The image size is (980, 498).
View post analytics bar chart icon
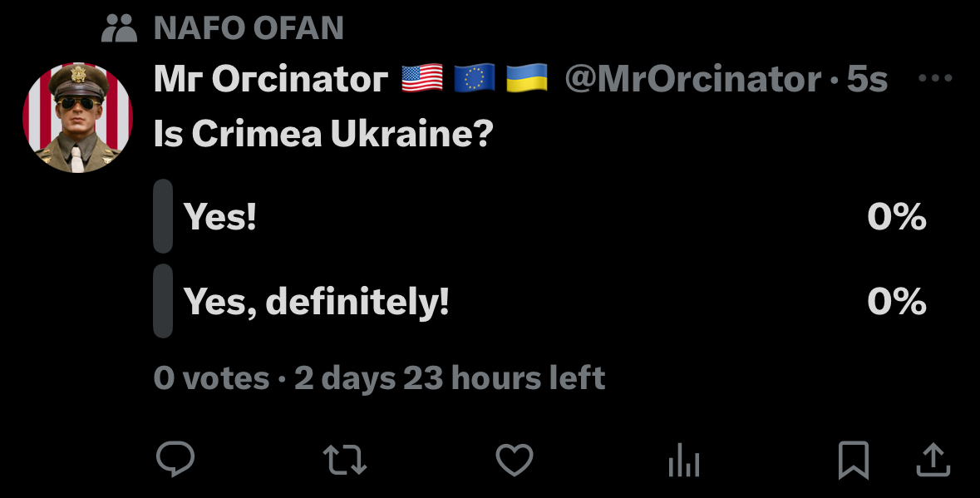(684, 460)
